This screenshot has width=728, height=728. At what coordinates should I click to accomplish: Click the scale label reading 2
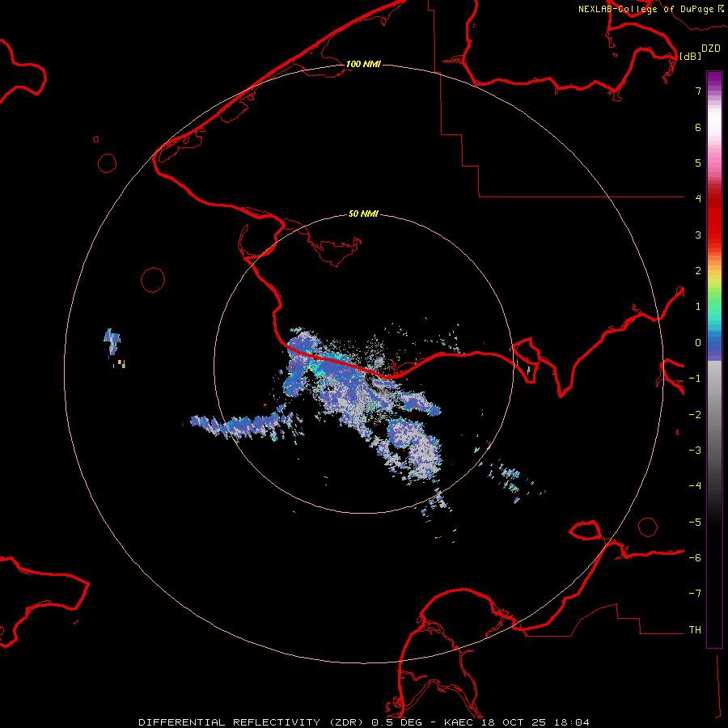698,271
